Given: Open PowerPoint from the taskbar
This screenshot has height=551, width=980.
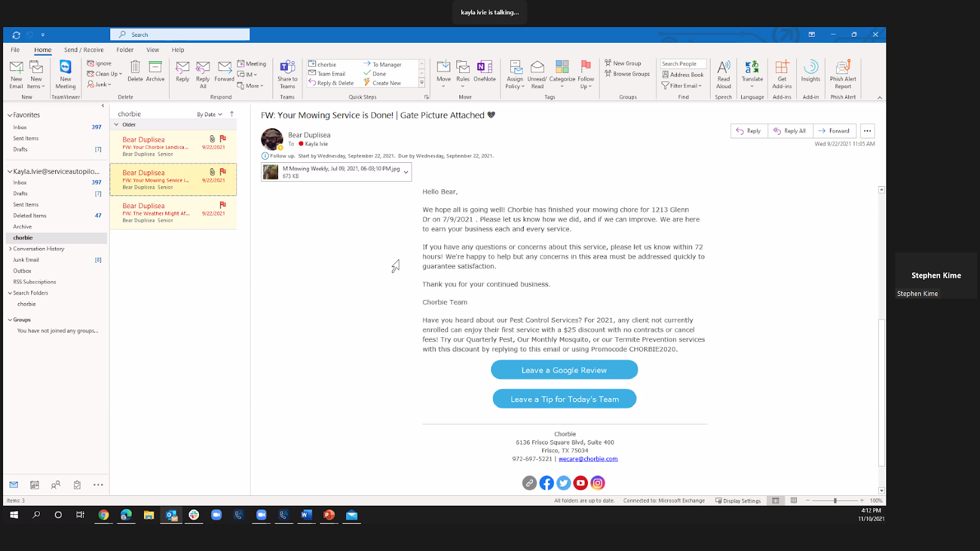Looking at the screenshot, I should click(329, 515).
